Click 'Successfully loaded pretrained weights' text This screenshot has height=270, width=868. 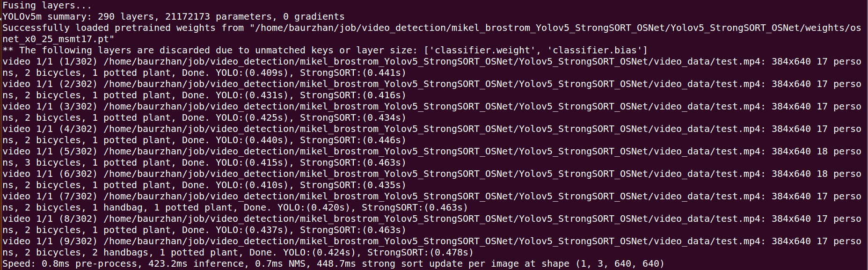tap(110, 28)
